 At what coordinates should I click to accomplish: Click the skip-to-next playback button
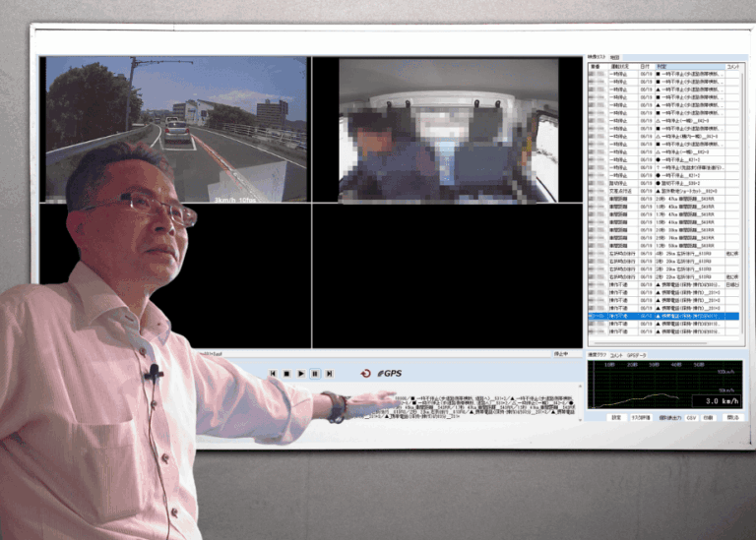[x=329, y=374]
